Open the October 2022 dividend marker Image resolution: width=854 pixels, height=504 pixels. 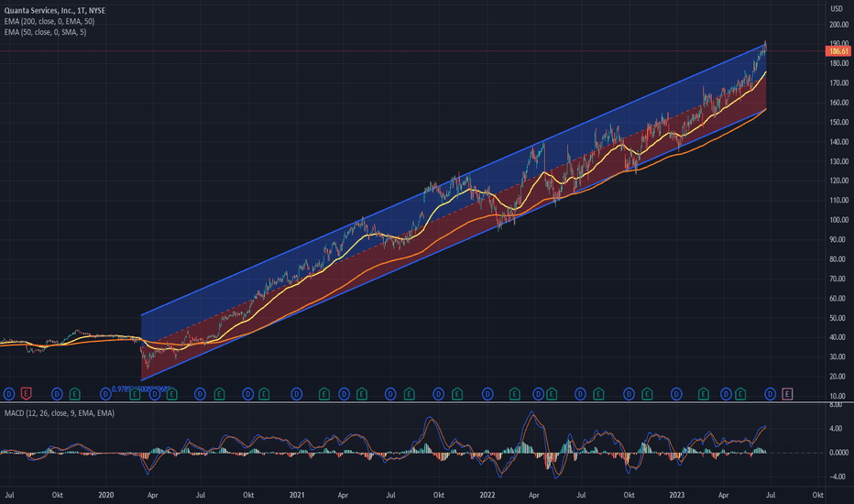[630, 393]
